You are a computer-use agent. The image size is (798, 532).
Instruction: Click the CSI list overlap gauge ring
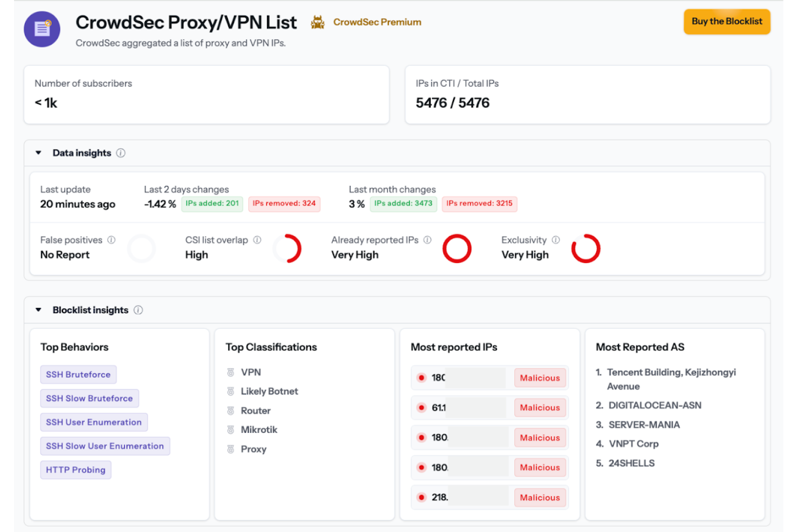(x=287, y=248)
